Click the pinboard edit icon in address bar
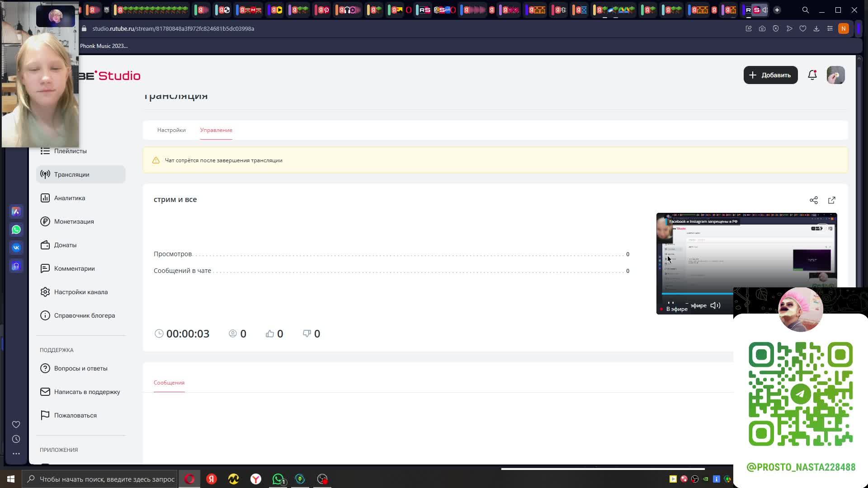The width and height of the screenshot is (868, 488). (749, 28)
